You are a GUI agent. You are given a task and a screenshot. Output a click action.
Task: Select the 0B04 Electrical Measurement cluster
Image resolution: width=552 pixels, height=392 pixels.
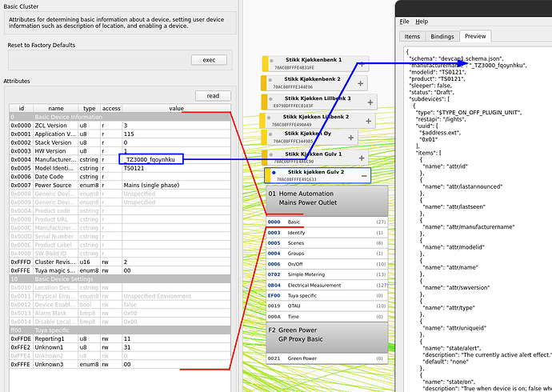327,285
